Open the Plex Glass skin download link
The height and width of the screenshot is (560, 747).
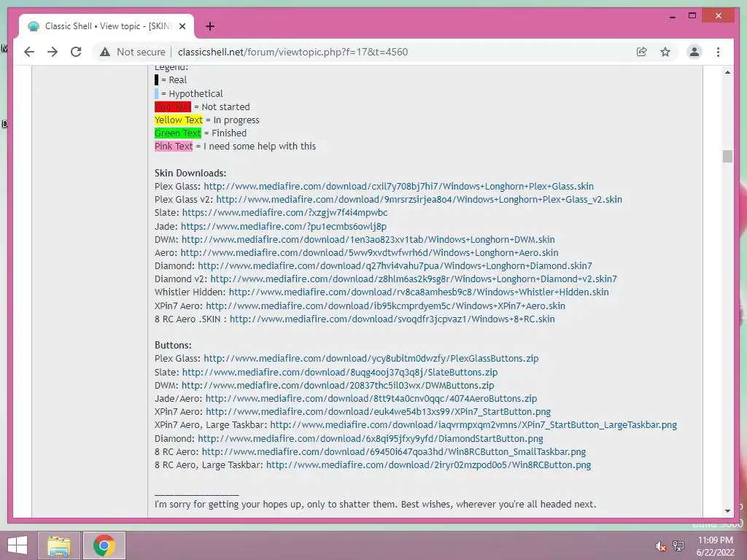pyautogui.click(x=399, y=186)
